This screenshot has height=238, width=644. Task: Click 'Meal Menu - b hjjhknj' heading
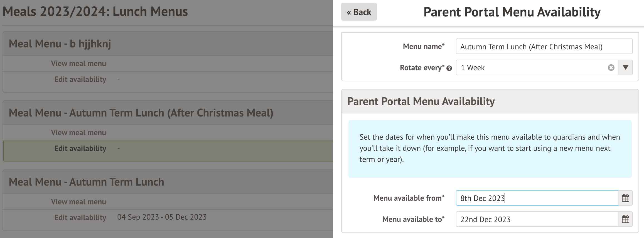pyautogui.click(x=60, y=44)
